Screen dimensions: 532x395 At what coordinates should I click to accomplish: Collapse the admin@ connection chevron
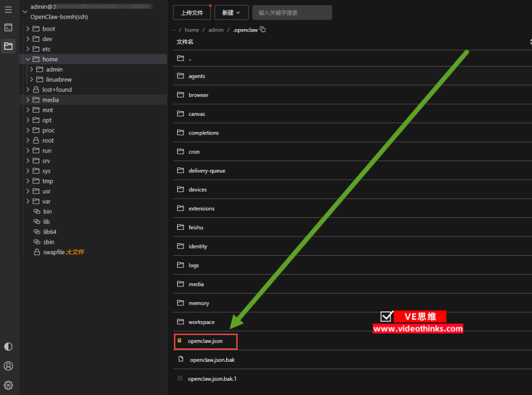(24, 11)
